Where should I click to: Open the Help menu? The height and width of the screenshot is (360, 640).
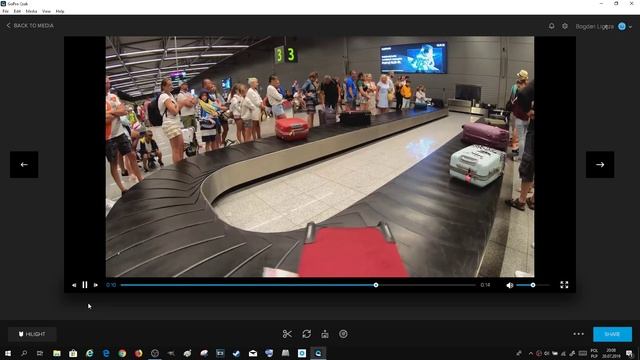tap(60, 11)
